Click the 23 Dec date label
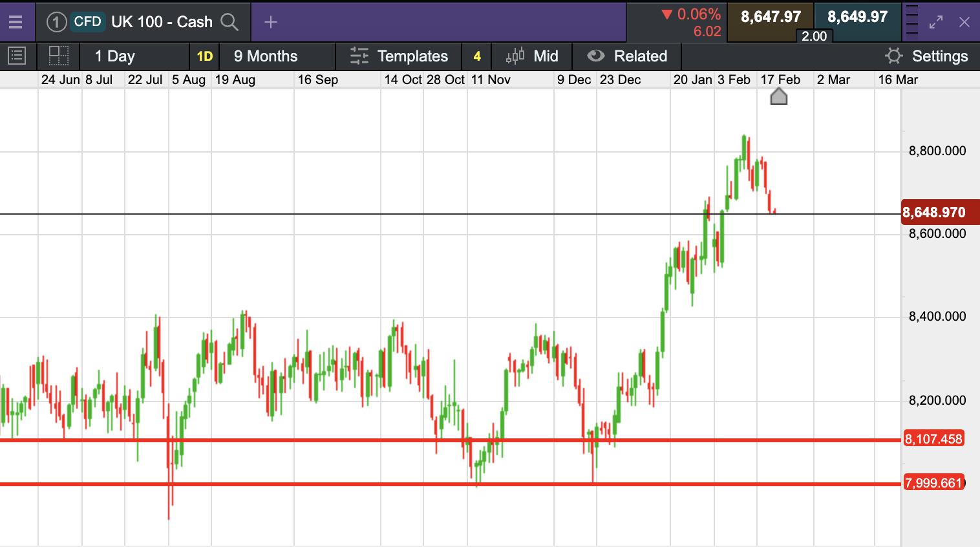The height and width of the screenshot is (547, 980). pyautogui.click(x=621, y=80)
